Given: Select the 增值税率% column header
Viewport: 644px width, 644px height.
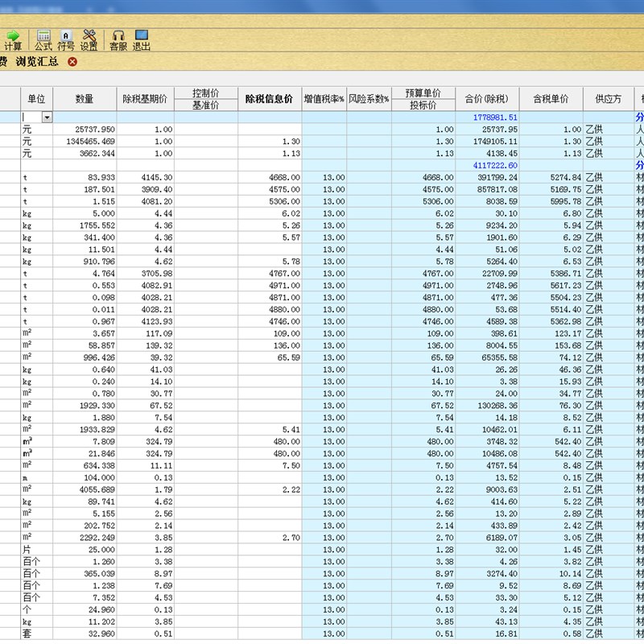Looking at the screenshot, I should [324, 99].
